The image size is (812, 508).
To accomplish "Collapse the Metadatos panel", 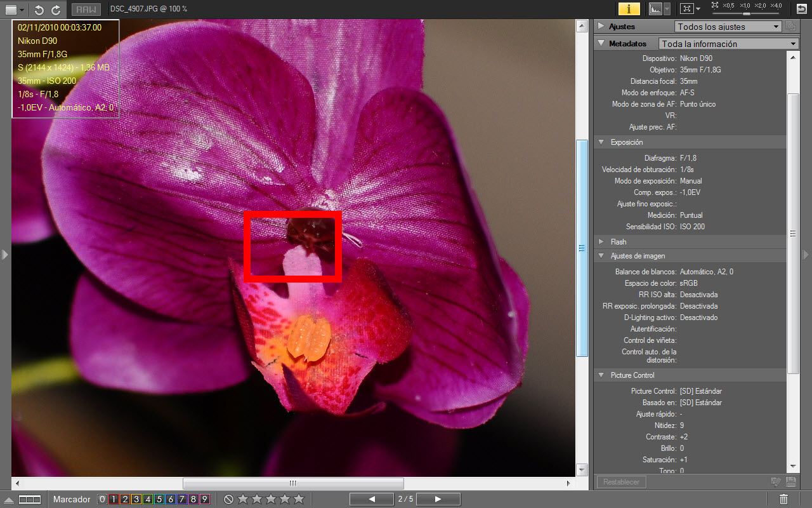I will 601,44.
